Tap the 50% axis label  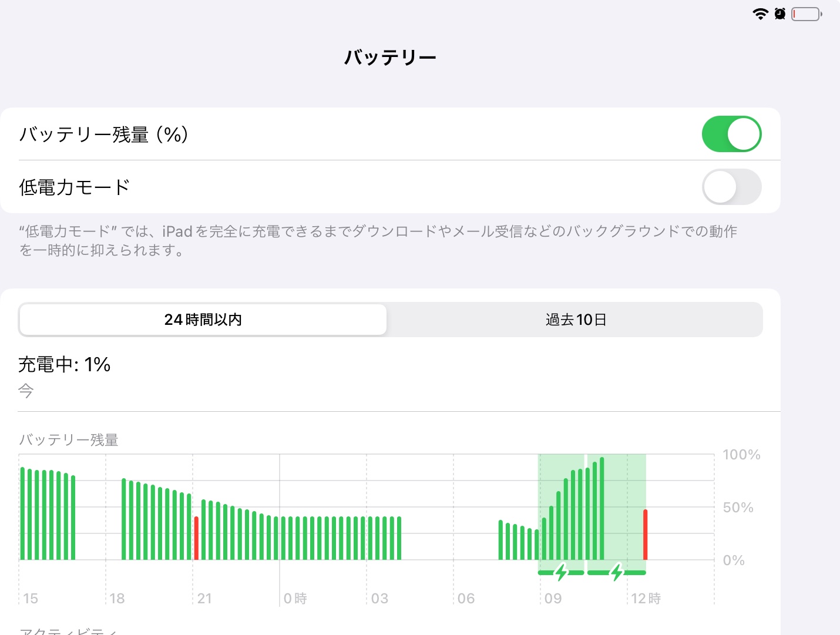[738, 508]
